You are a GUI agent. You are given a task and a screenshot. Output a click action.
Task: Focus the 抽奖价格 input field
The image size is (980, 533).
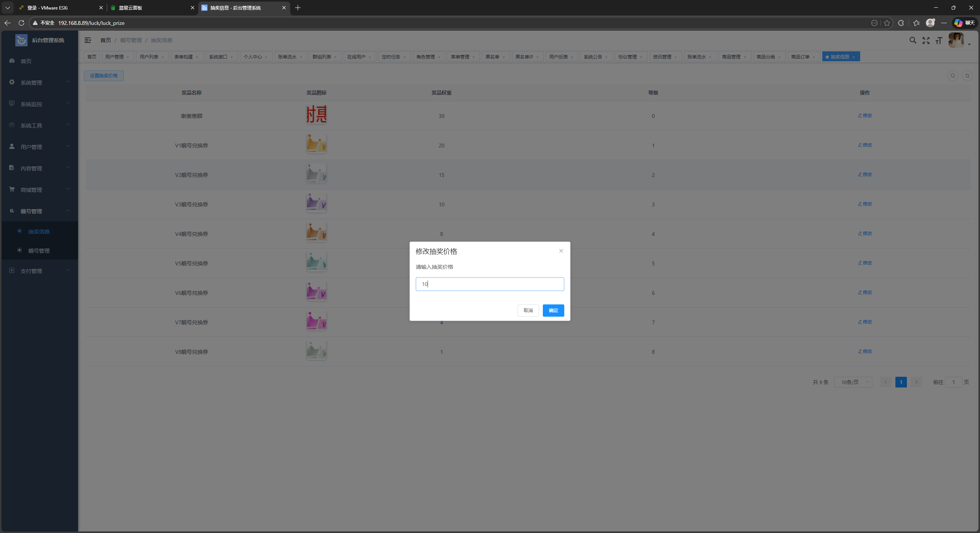point(490,284)
